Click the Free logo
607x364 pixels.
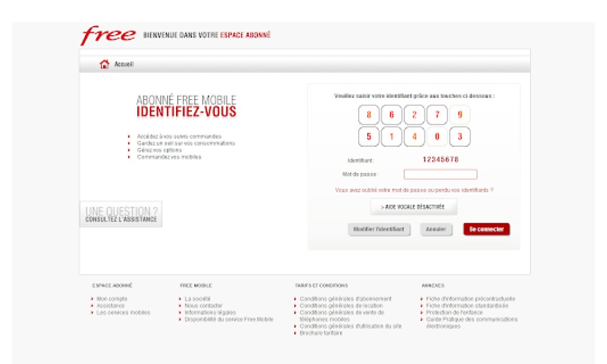point(108,35)
